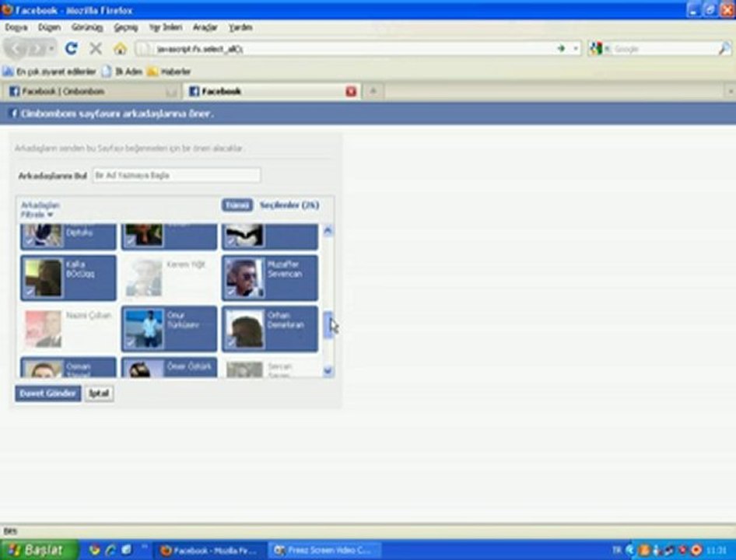This screenshot has height=560, width=736.
Task: Select the unselected Sercan friend card
Action: (x=270, y=369)
